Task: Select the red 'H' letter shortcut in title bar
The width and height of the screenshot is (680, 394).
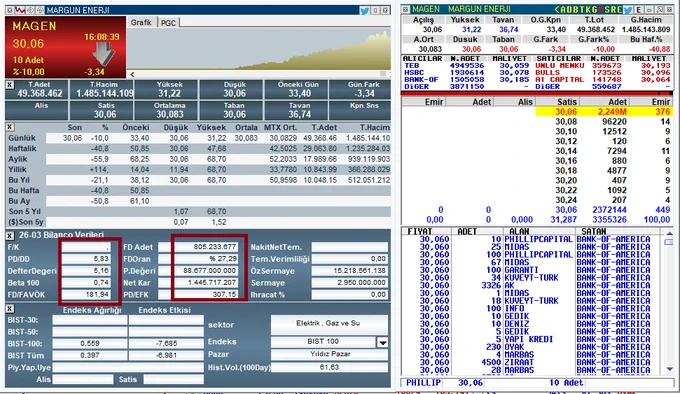Action: point(601,10)
